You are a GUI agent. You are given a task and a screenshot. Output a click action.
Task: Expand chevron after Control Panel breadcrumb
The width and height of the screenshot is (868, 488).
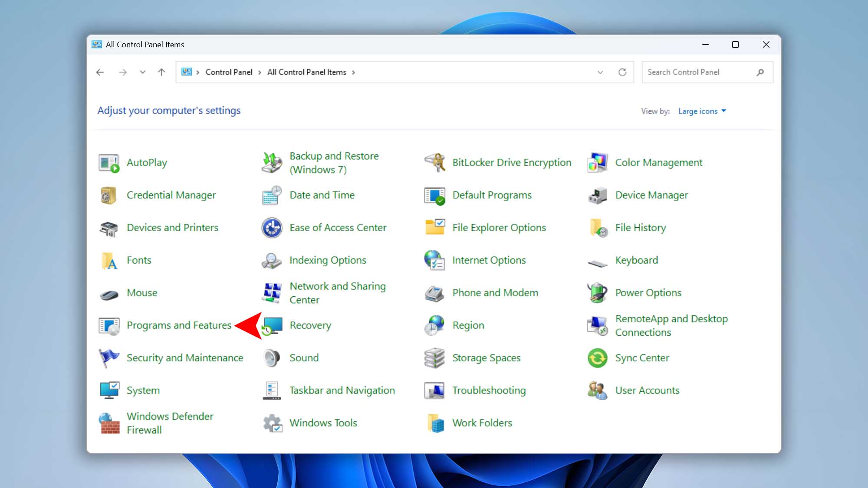point(260,72)
